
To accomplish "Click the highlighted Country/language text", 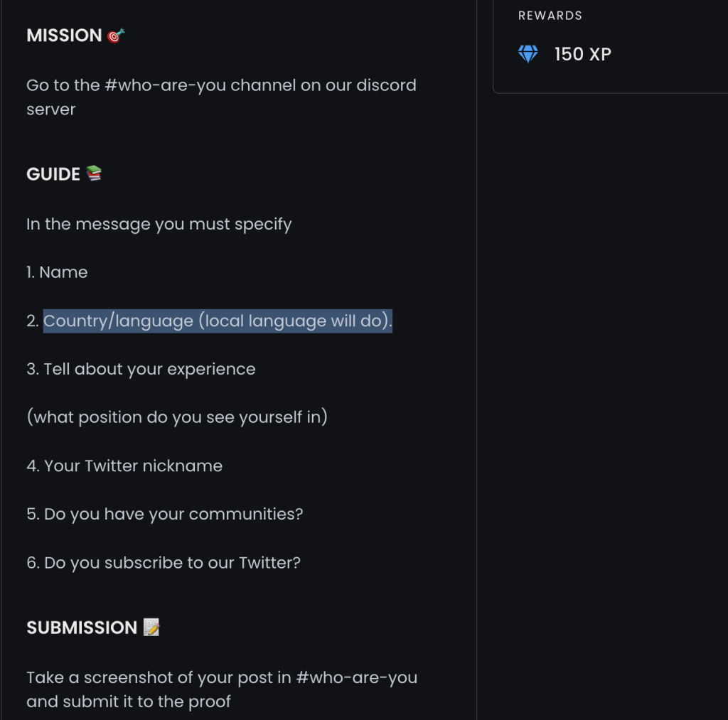I will (x=218, y=321).
